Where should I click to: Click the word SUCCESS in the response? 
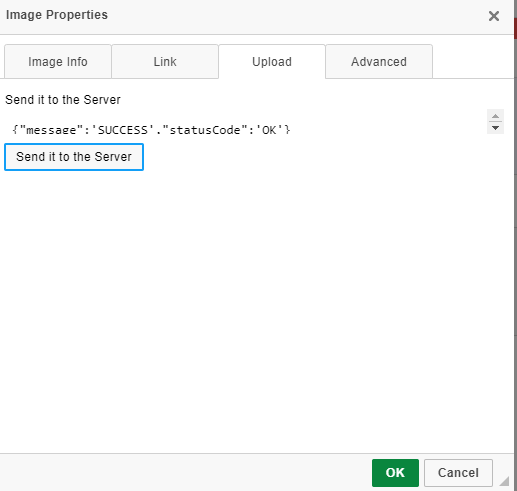[x=122, y=130]
